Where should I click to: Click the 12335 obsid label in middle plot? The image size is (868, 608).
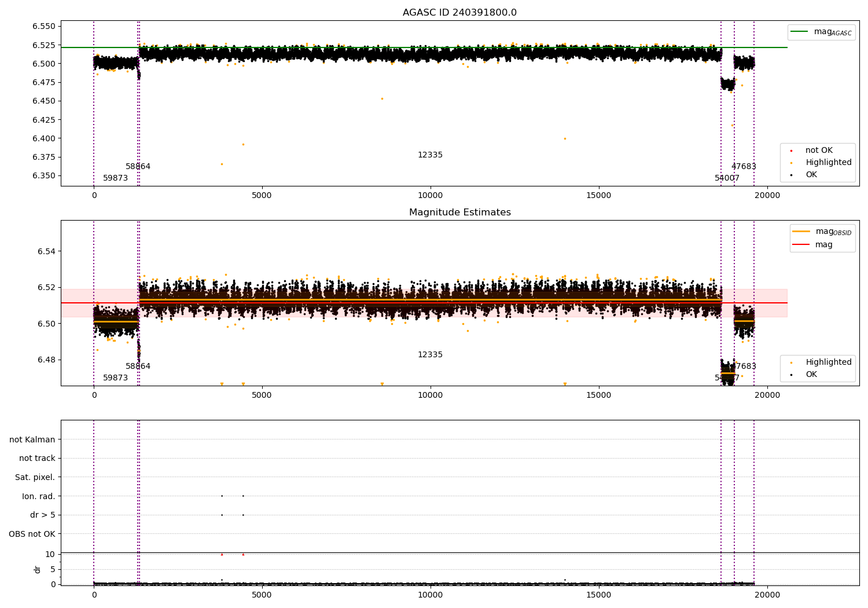(430, 355)
